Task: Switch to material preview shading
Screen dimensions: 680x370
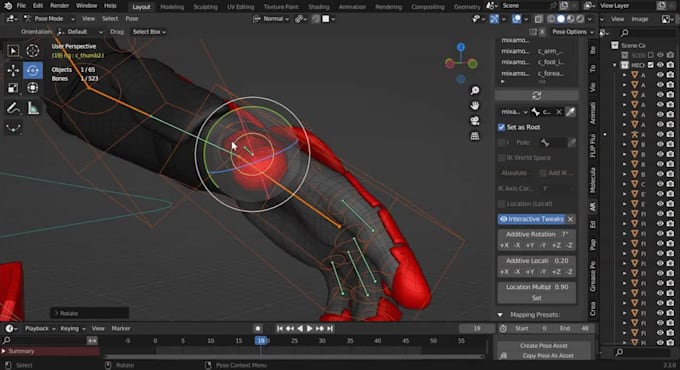Action: click(x=570, y=19)
